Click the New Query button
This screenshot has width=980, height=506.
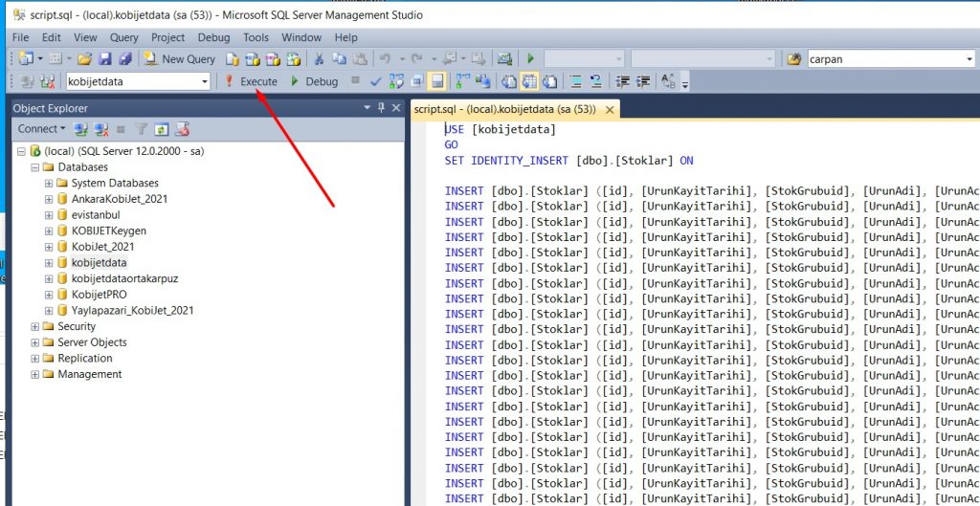point(180,58)
